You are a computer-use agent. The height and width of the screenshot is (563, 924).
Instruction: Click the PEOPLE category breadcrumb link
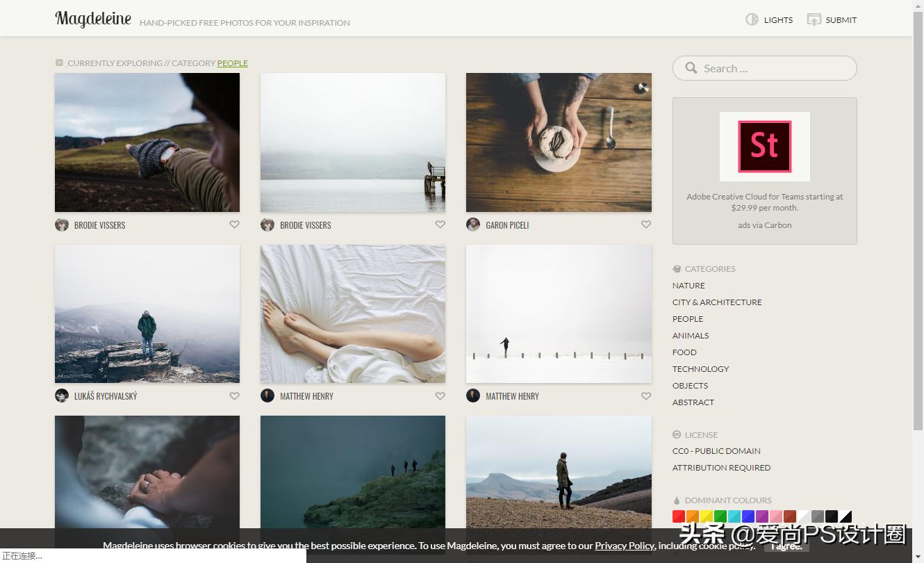[x=232, y=63]
